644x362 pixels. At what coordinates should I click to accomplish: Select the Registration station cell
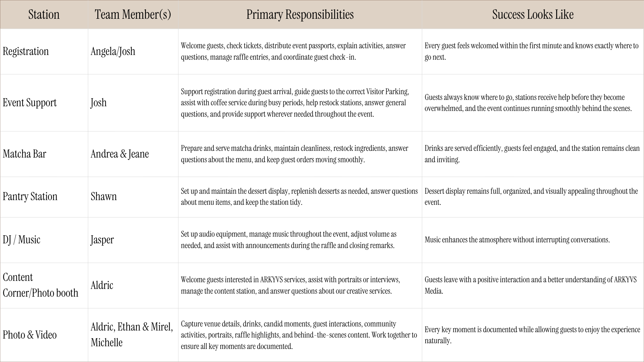[44, 51]
